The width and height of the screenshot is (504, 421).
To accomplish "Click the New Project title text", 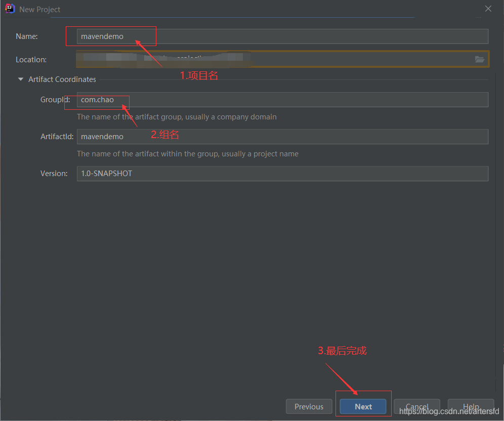I will 39,10.
